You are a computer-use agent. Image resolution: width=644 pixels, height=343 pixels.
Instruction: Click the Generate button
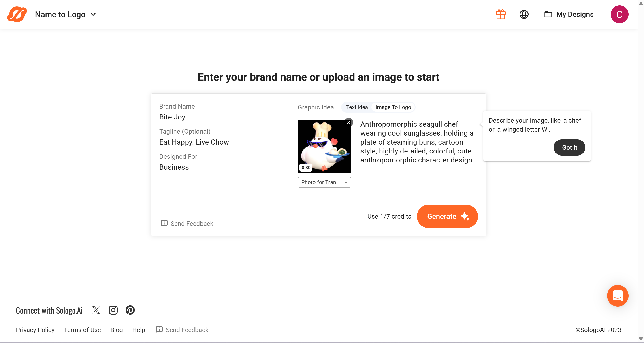[447, 216]
